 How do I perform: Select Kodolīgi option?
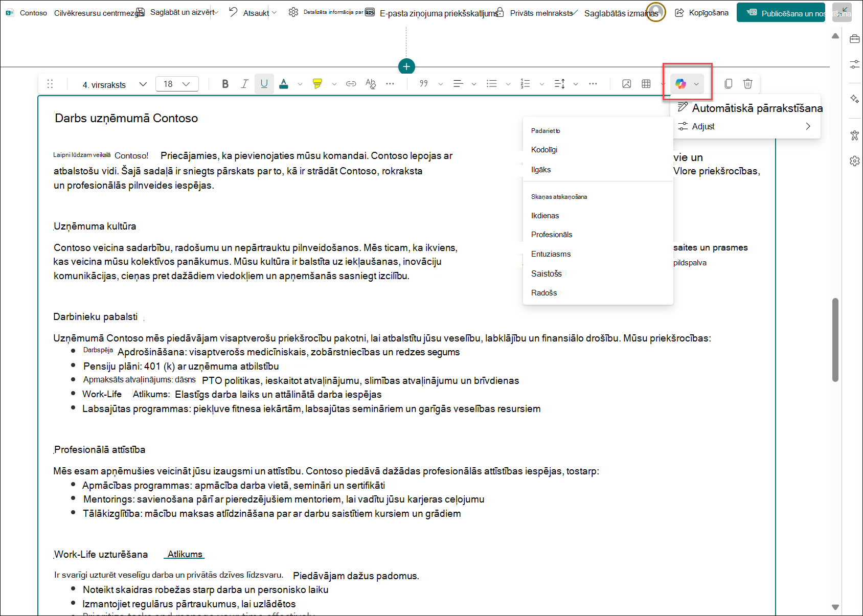pyautogui.click(x=598, y=150)
